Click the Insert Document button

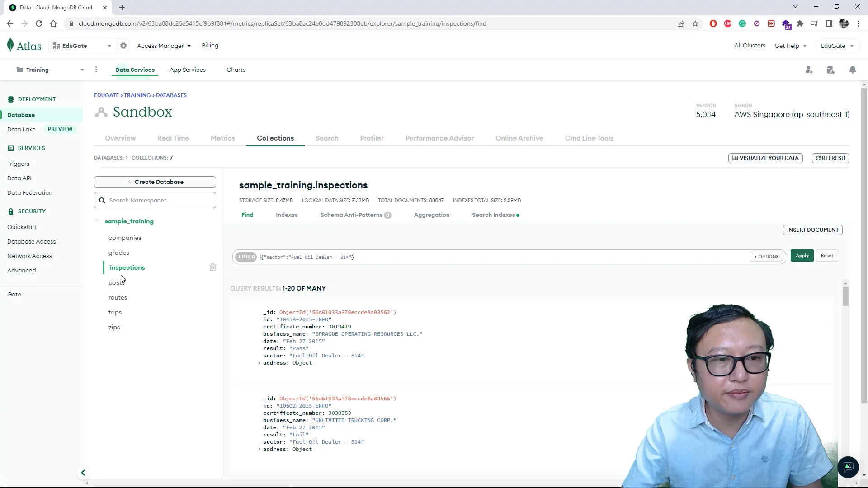812,230
